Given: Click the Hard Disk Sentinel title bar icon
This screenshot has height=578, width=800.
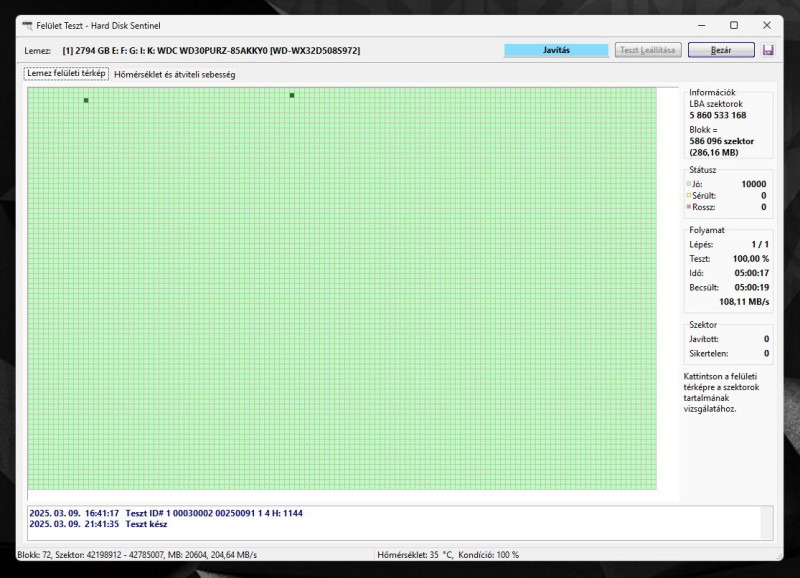Looking at the screenshot, I should pos(28,26).
